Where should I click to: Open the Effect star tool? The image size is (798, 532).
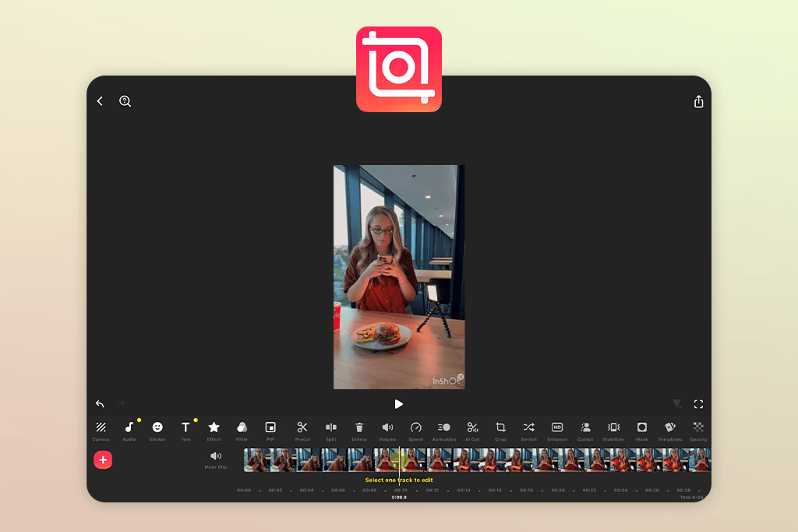(214, 431)
